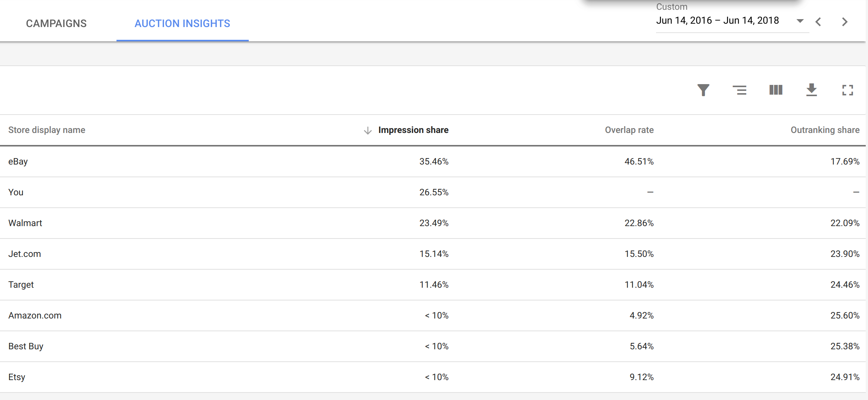This screenshot has height=400, width=868.
Task: Select the Jet.com row entry
Action: [x=24, y=254]
